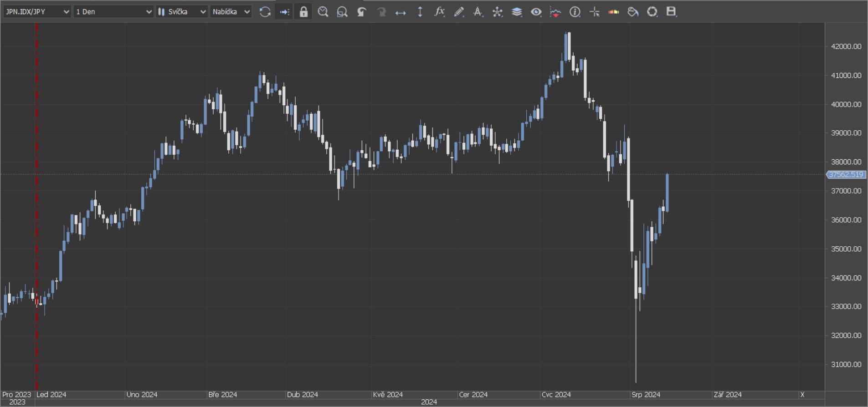Viewport: 868px width, 407px height.
Task: Click the circled info icon
Action: coord(575,12)
